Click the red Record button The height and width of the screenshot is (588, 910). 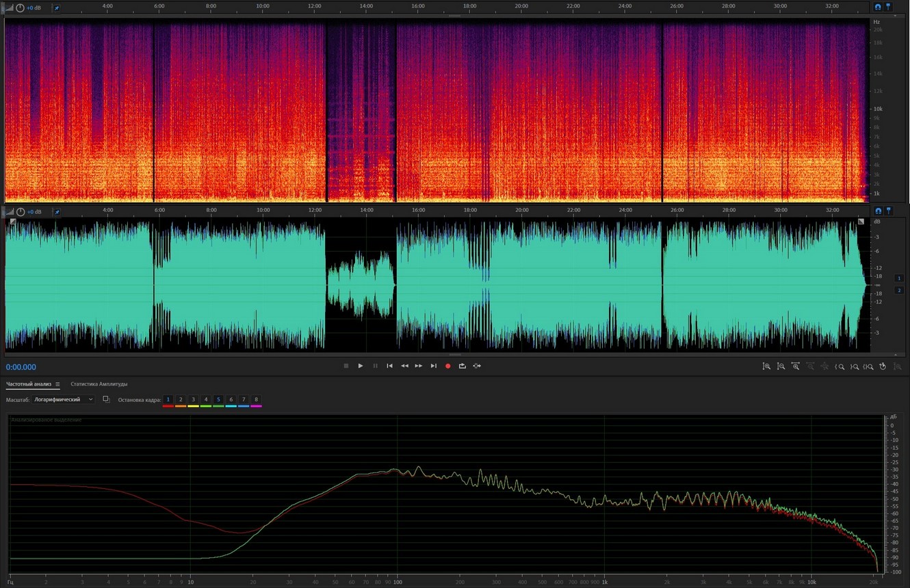(x=448, y=366)
